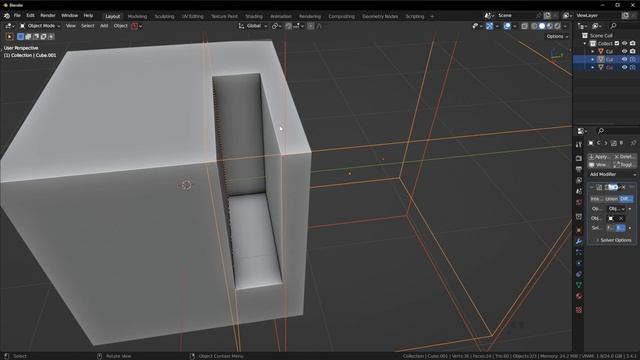
Task: Expand the first Cube object in outliner
Action: tap(593, 51)
